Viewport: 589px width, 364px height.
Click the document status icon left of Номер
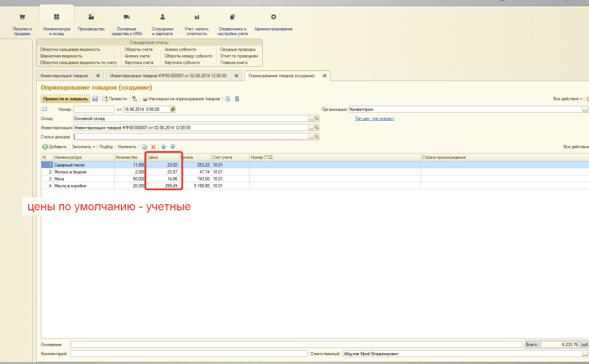44,109
